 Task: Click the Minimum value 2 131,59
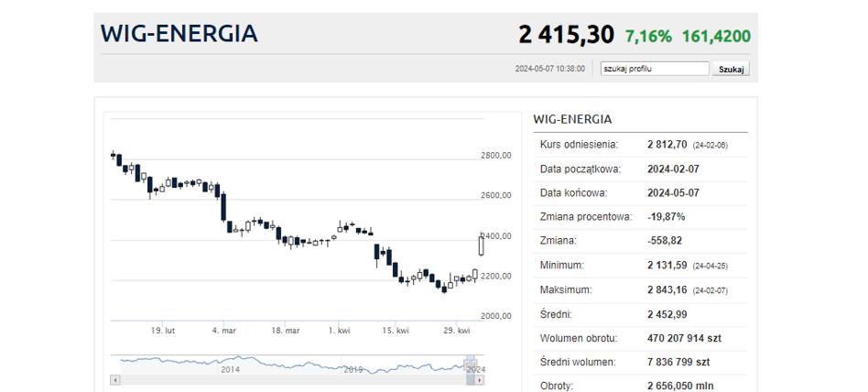[x=667, y=266]
